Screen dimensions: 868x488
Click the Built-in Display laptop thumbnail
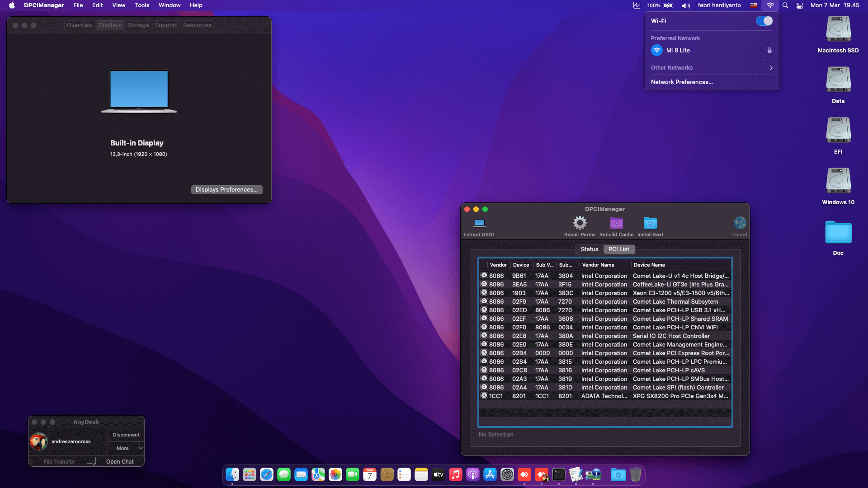pos(139,91)
